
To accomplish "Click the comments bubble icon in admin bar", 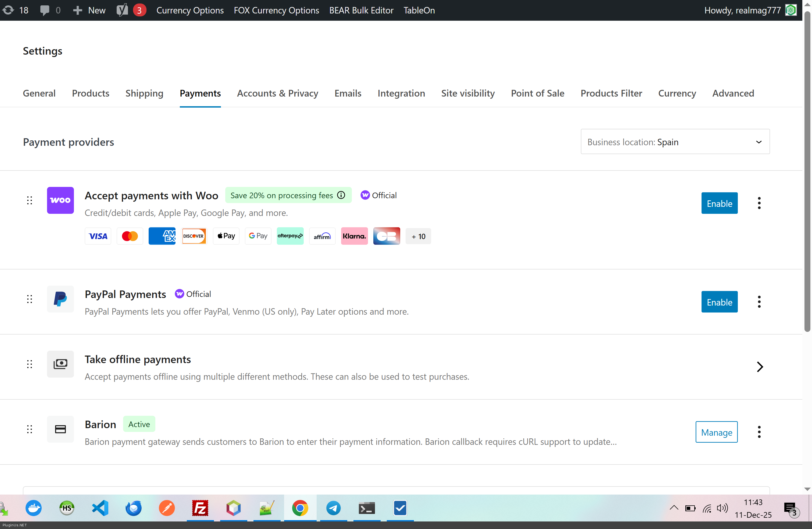I will (45, 10).
